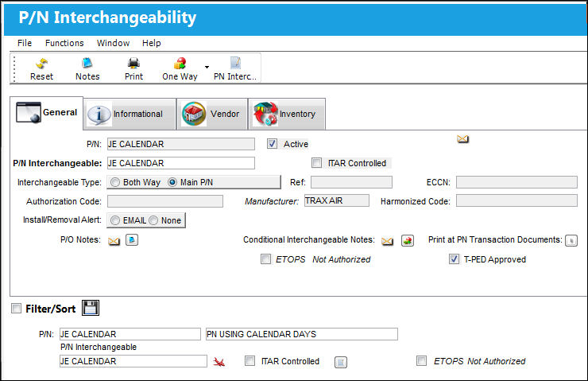Click the PN USING CALENDAR DAYS field
The image size is (588, 381).
pos(302,334)
